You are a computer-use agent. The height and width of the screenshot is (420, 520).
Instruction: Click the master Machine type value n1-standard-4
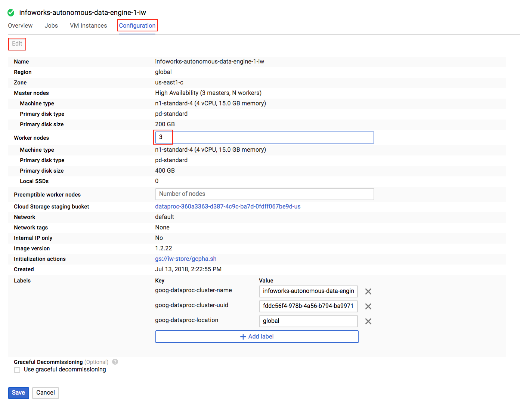210,103
